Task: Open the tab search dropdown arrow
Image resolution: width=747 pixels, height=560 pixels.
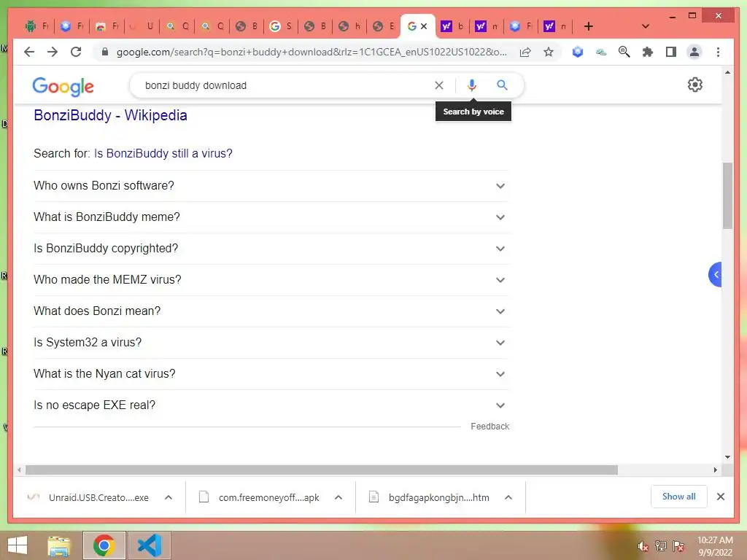Action: (645, 26)
